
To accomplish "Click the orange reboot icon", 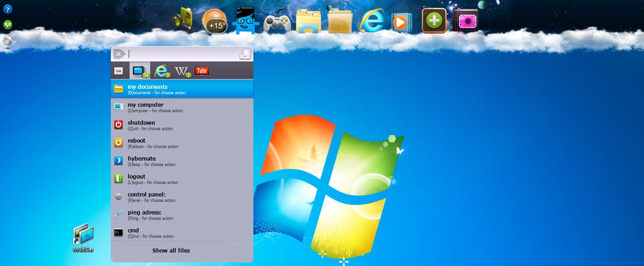I will point(118,143).
